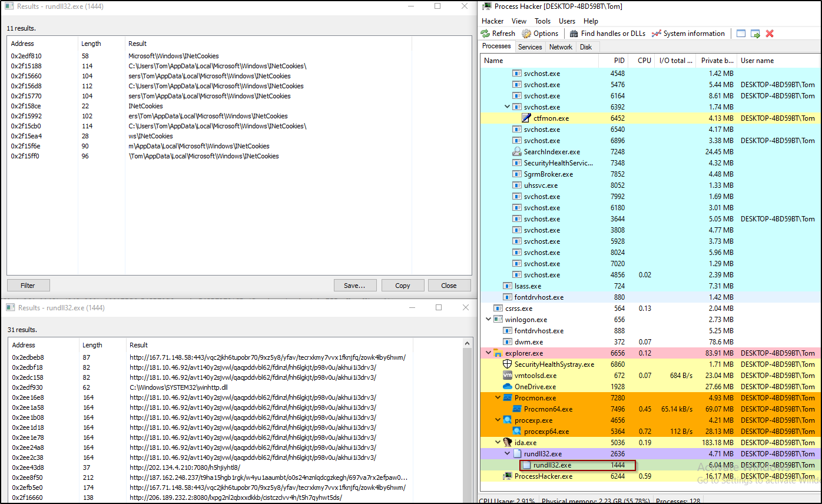
Task: Open the Help menu
Action: point(591,21)
